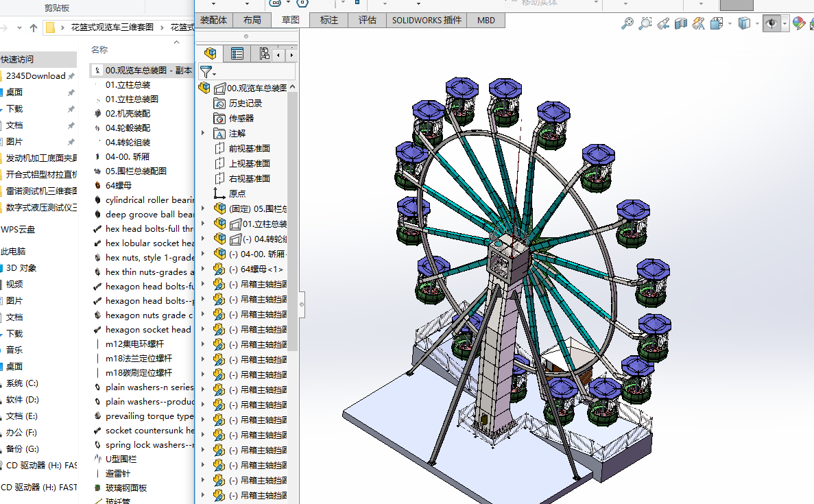This screenshot has height=504, width=814.
Task: Open the Display Style dropdown arrow
Action: pyautogui.click(x=757, y=24)
